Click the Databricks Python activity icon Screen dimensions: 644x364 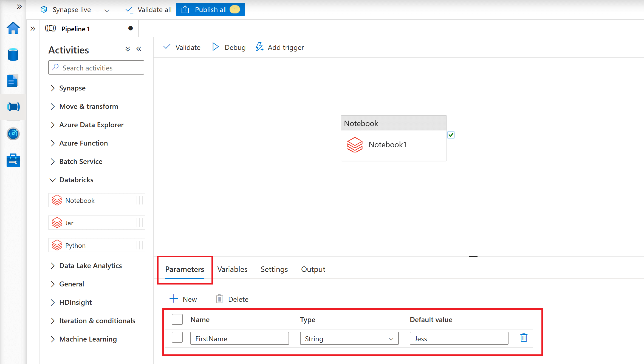57,245
